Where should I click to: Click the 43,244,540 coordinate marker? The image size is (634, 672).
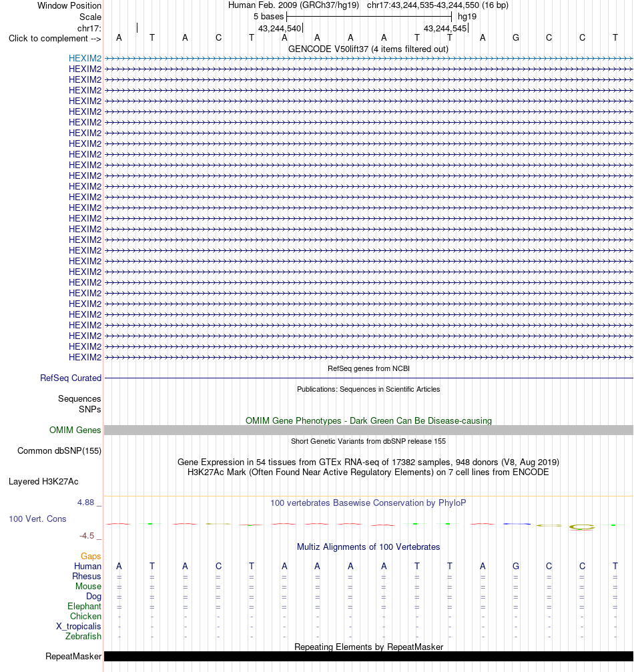tap(280, 28)
